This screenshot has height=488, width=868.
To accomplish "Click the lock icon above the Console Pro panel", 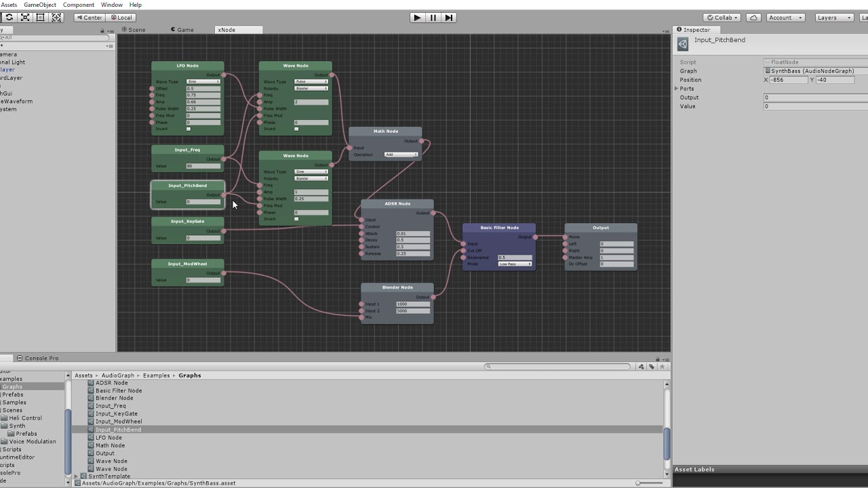I will (x=657, y=359).
